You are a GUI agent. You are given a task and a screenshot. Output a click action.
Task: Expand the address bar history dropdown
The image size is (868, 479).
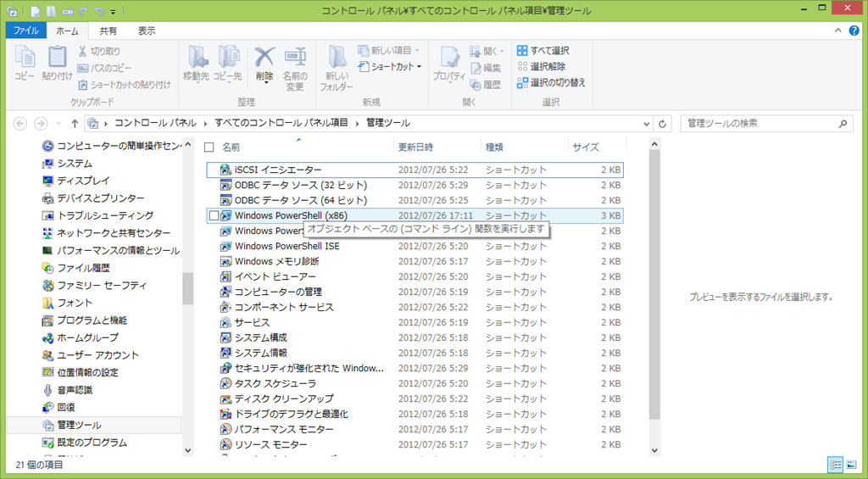pyautogui.click(x=646, y=124)
